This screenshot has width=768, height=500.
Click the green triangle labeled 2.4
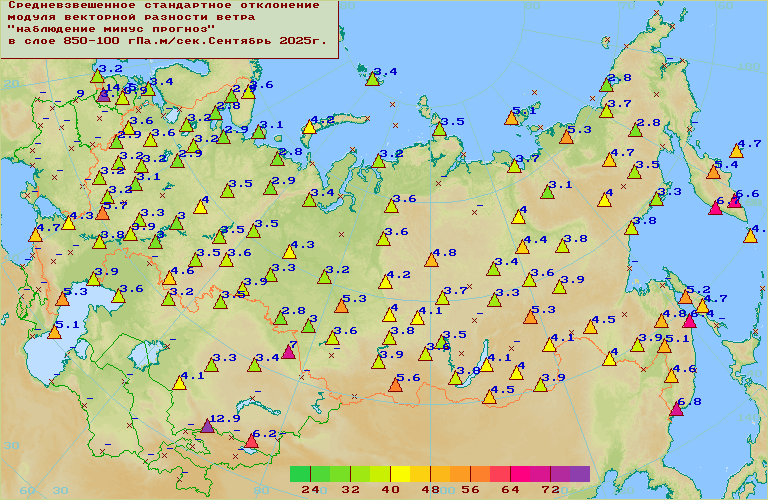pos(373,79)
